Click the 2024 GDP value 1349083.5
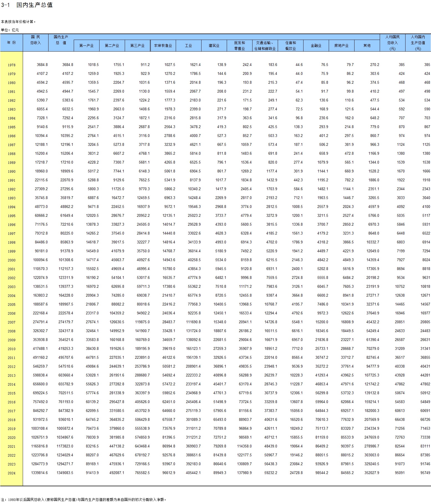Image resolution: width=431 pixels, height=504 pixels. click(x=65, y=473)
